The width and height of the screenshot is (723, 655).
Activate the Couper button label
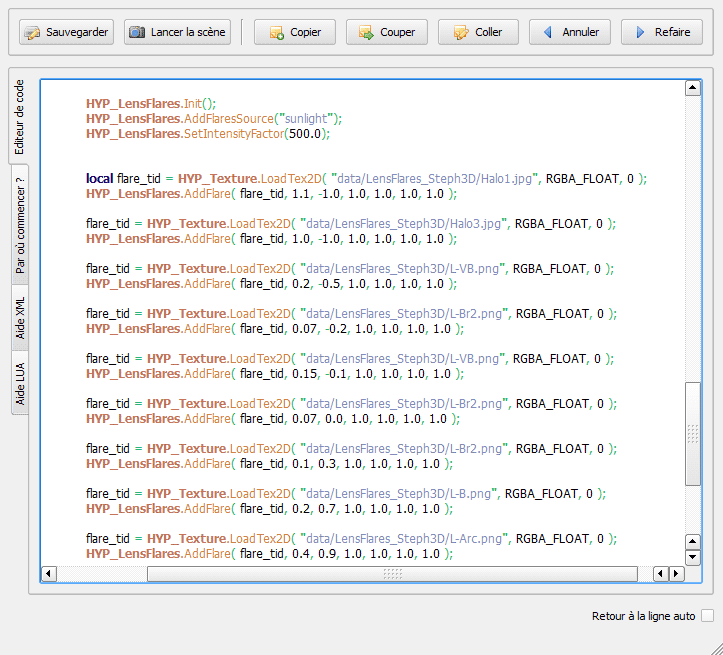pyautogui.click(x=397, y=32)
